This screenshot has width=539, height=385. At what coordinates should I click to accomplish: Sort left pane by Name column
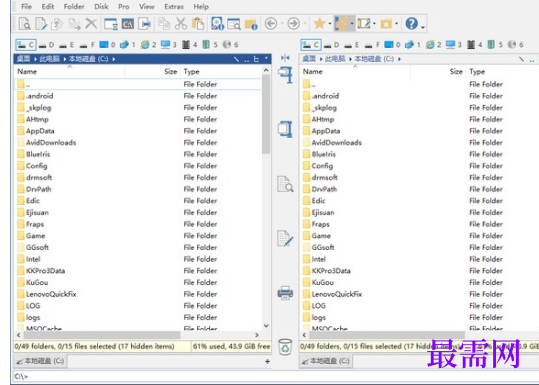click(x=70, y=72)
